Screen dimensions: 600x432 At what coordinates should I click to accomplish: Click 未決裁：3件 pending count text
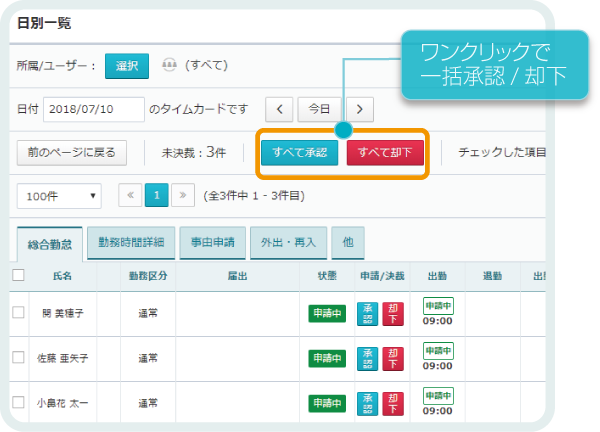tap(194, 153)
